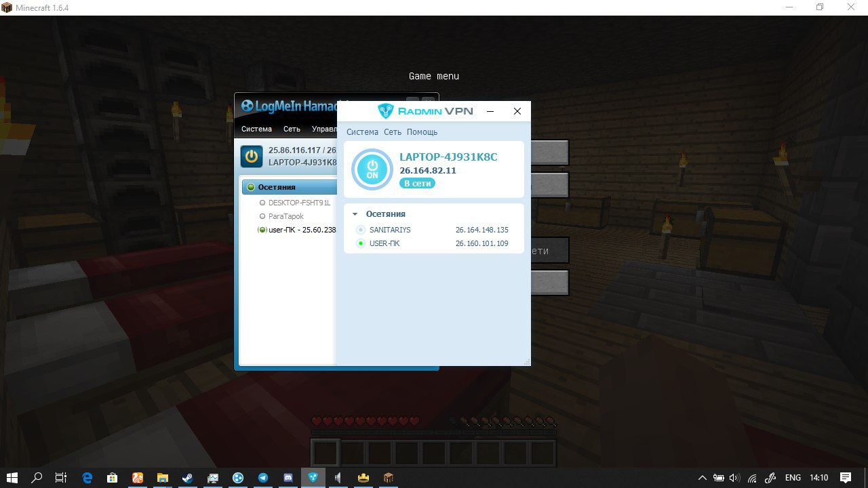Toggle the Radmin VPN ON power button
The image size is (868, 488).
pyautogui.click(x=372, y=169)
